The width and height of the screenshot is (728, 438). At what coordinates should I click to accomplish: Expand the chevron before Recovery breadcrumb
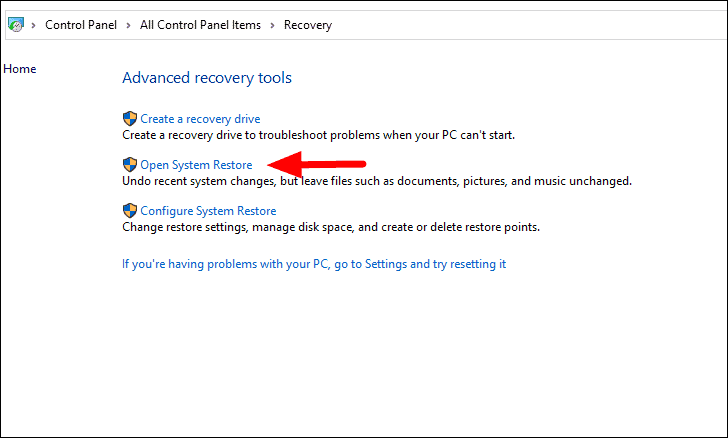pyautogui.click(x=273, y=25)
